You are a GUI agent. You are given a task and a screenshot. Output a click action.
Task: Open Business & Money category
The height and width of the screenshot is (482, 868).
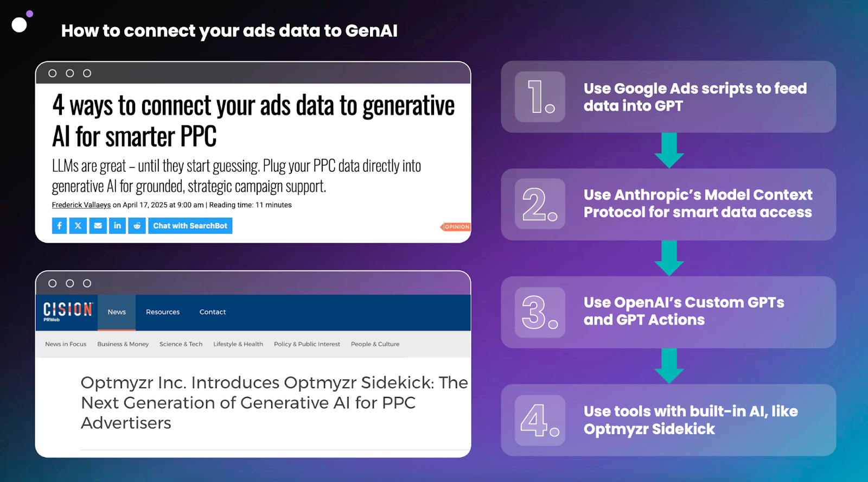[123, 344]
